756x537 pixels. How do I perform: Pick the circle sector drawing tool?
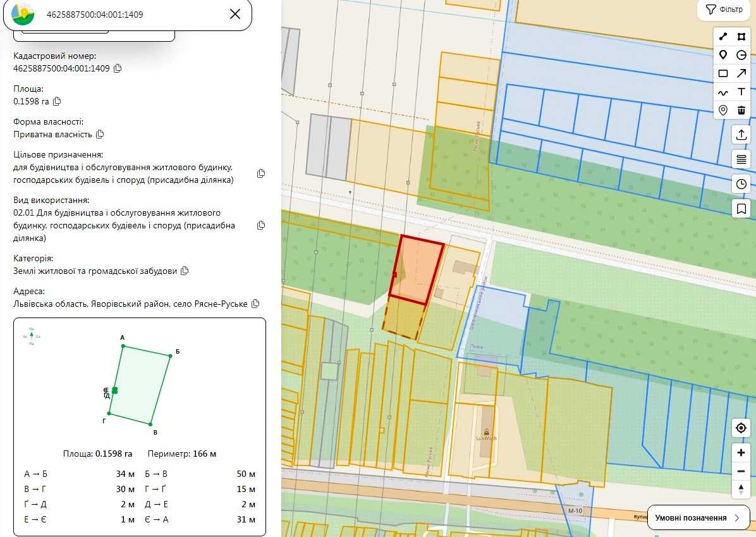point(741,55)
